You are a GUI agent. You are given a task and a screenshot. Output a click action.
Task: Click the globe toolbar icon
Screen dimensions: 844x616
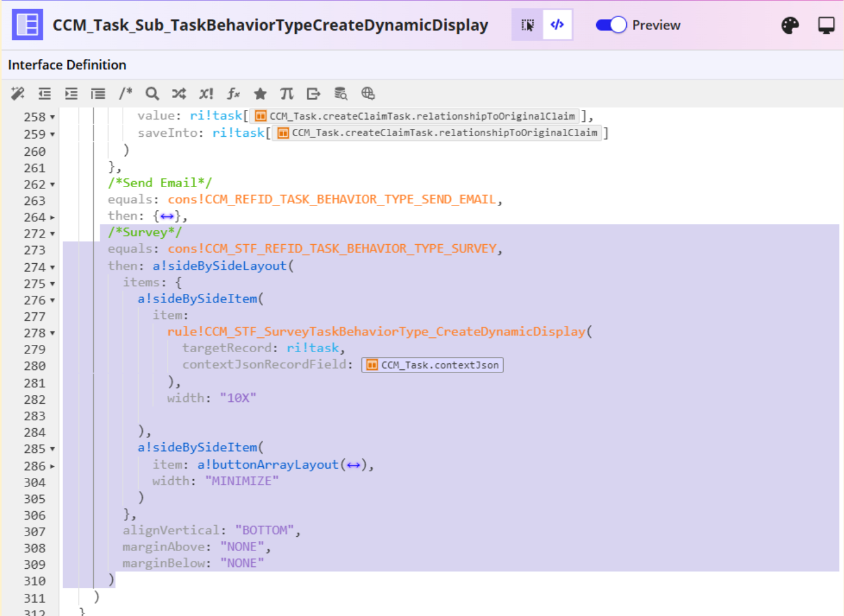[368, 93]
